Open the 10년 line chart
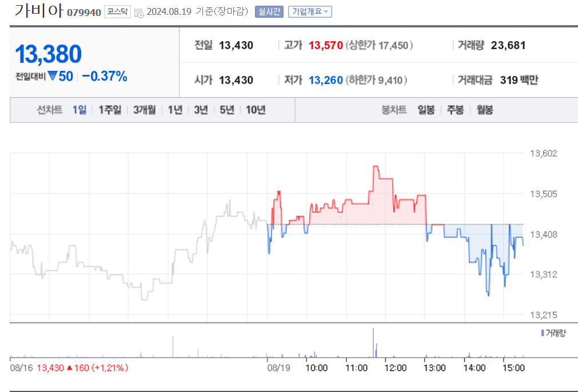This screenshot has width=578, height=392. [x=256, y=110]
